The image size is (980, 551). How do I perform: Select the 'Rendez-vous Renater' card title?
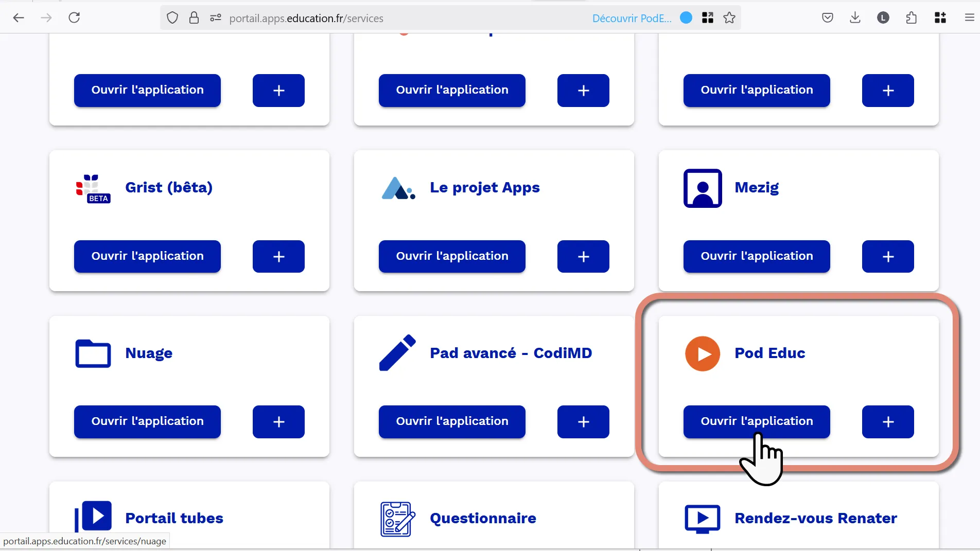coord(816,518)
